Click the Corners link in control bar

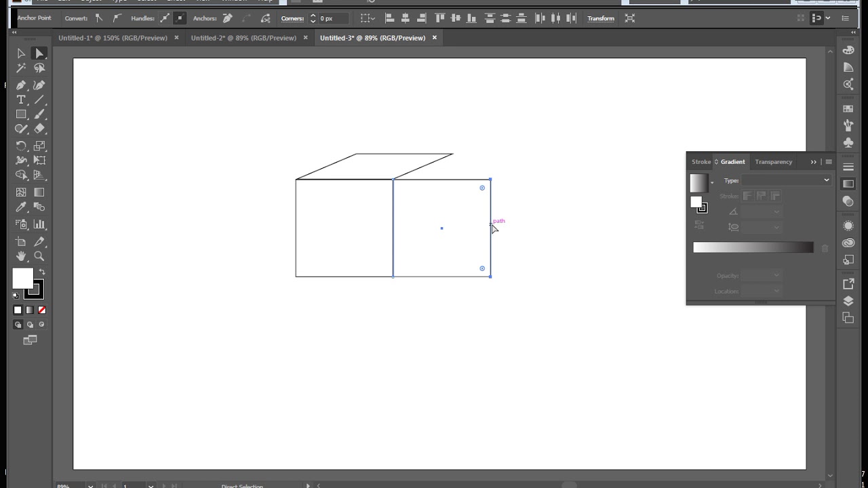click(292, 18)
